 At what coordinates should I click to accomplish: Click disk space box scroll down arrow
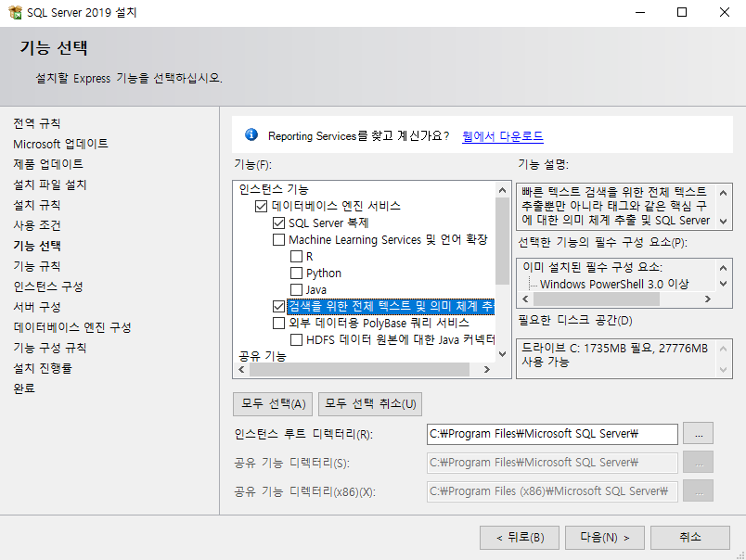coord(723,369)
